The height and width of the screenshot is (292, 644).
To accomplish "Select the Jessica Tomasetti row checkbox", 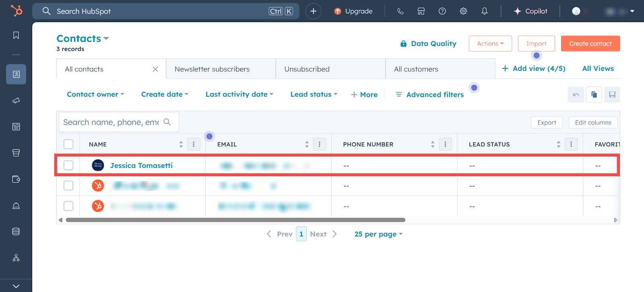I will click(68, 165).
